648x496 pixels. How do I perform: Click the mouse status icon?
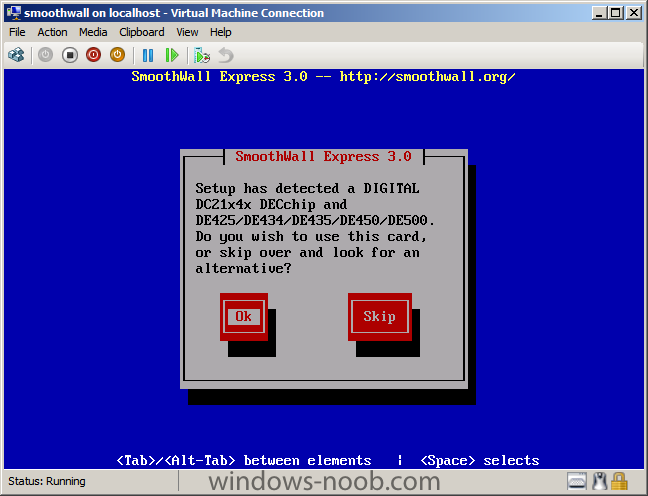tap(599, 481)
